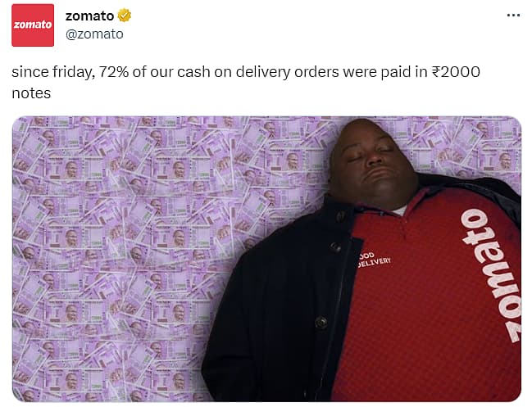
Task: Click the word 'notes' ending the tweet
Action: (31, 93)
